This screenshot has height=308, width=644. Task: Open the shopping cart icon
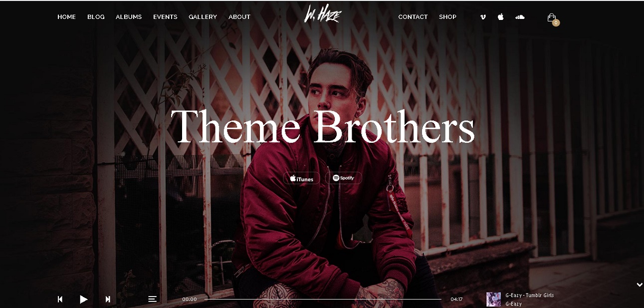coord(552,17)
